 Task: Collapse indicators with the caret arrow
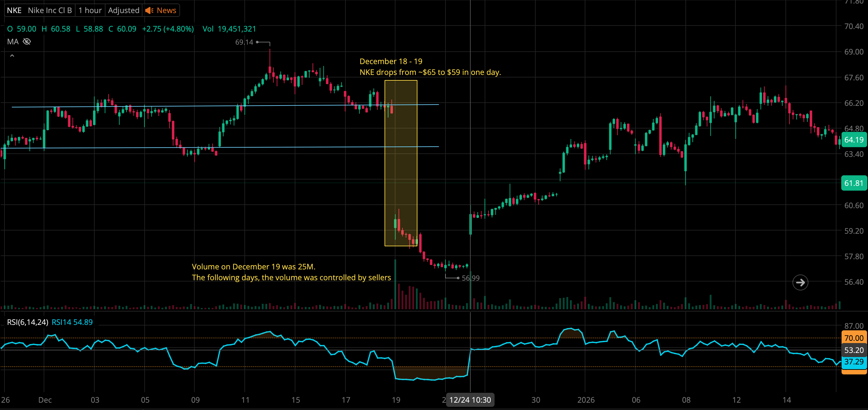pos(12,55)
